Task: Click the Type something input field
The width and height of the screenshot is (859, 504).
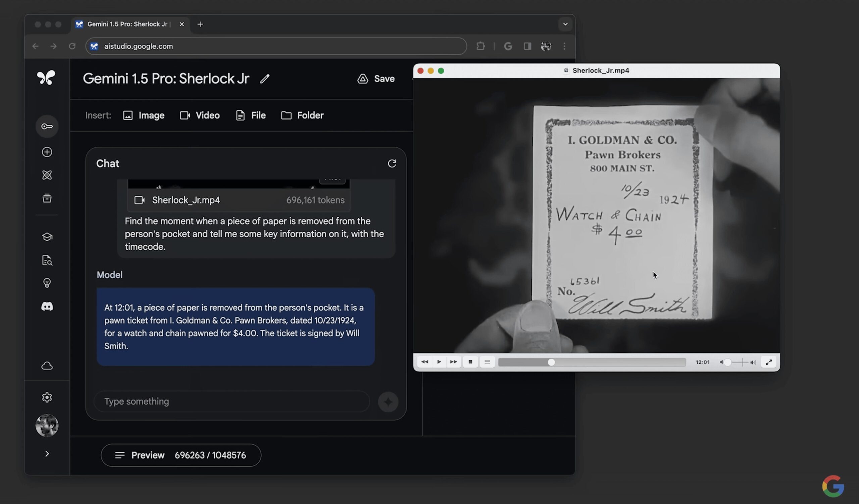Action: (232, 401)
